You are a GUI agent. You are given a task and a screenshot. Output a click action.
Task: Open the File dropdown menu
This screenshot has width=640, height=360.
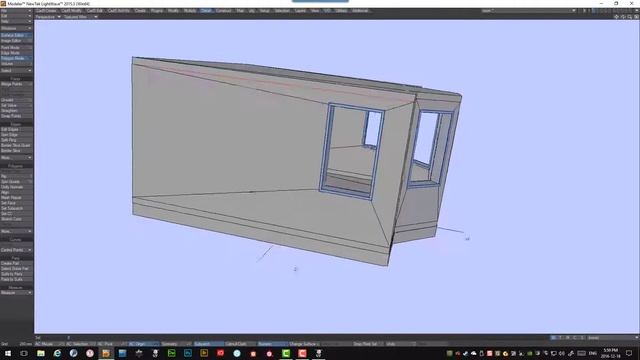point(16,11)
